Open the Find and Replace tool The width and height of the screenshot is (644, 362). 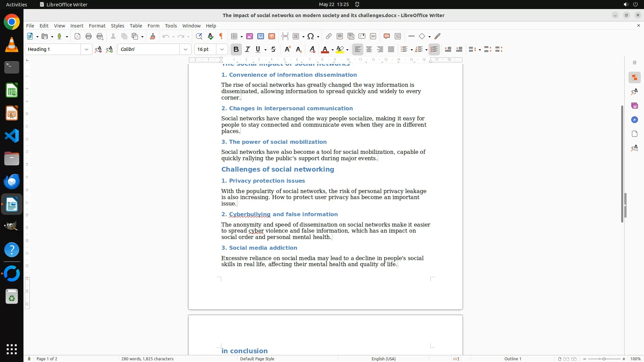(x=199, y=37)
